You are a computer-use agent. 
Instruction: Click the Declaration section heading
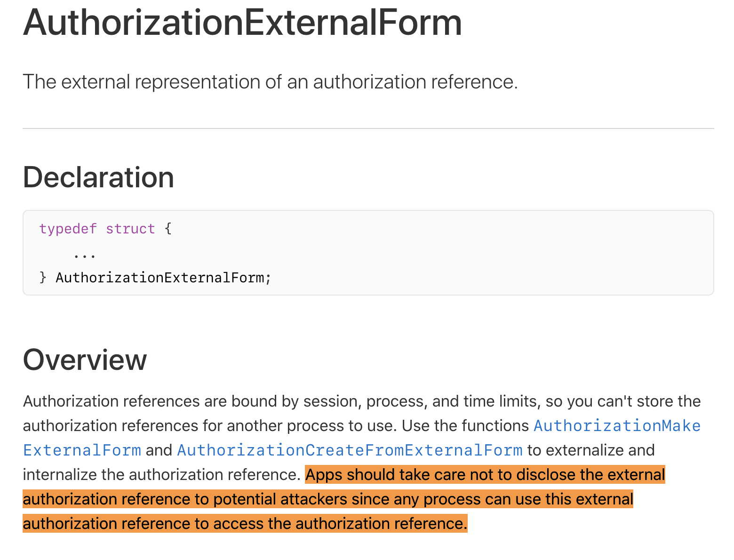pos(98,177)
